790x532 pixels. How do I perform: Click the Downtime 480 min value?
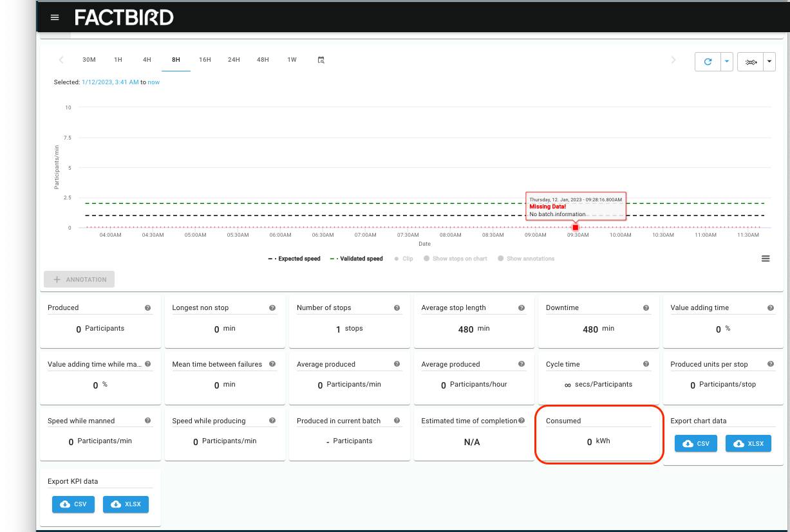598,329
